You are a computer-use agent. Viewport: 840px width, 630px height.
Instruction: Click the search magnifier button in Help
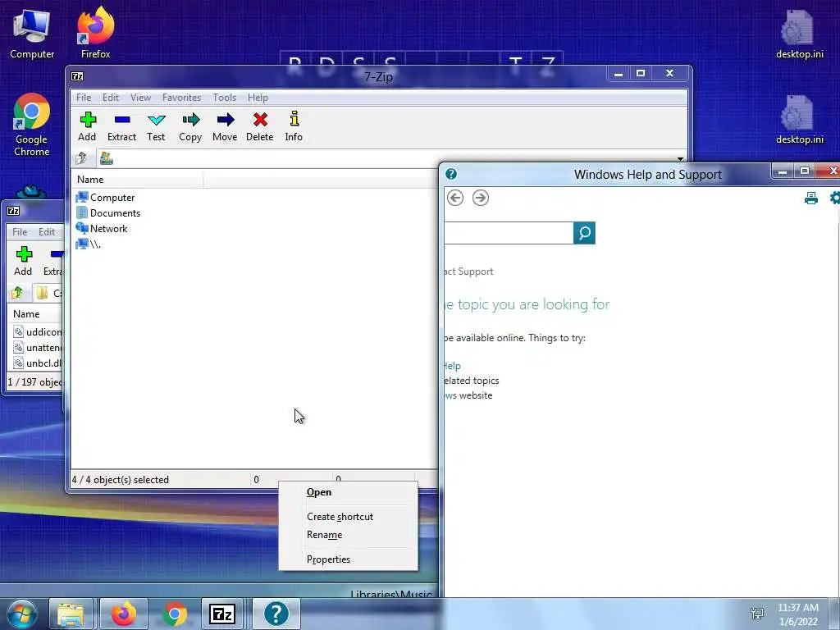click(x=584, y=233)
